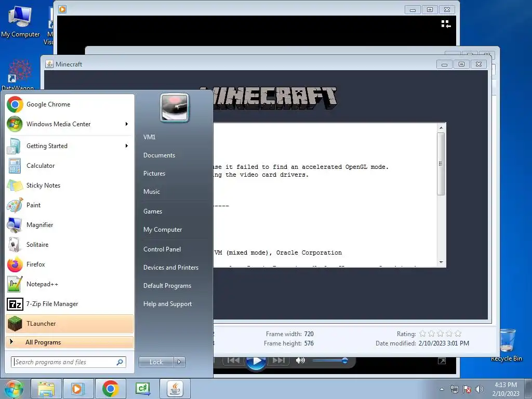
Task: Mute Media Player sound
Action: [300, 361]
